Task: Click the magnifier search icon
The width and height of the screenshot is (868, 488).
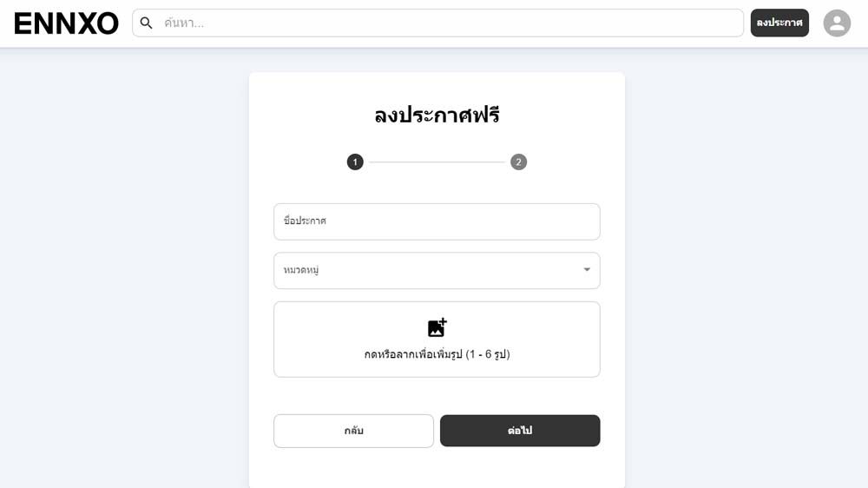Action: (146, 23)
